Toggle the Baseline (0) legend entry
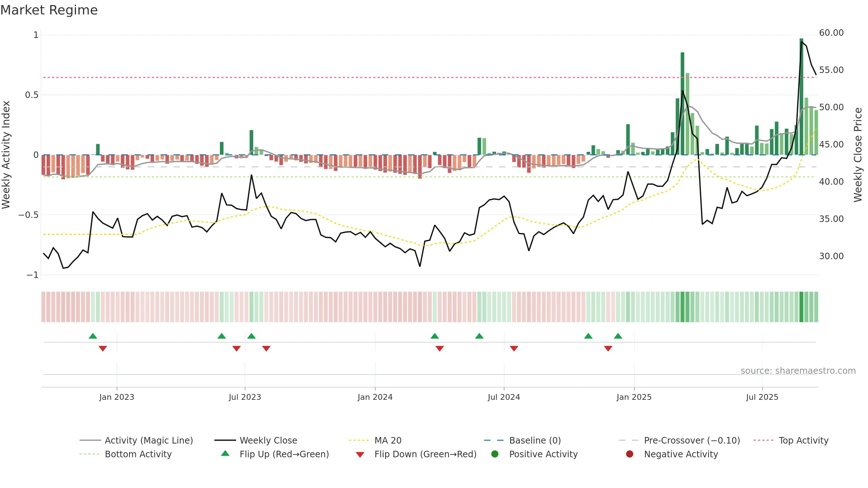The width and height of the screenshot is (868, 488). click(x=522, y=440)
